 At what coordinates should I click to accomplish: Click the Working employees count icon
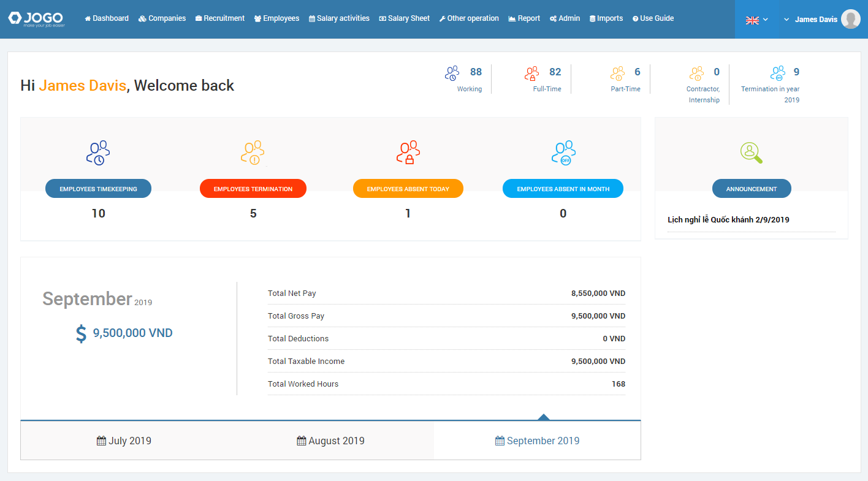coord(452,74)
